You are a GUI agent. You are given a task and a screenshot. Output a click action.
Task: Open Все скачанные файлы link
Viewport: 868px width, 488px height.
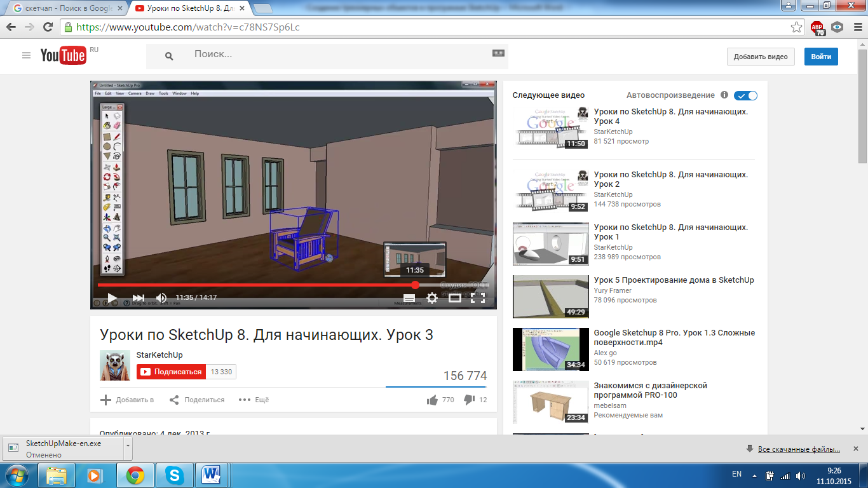[x=799, y=449]
